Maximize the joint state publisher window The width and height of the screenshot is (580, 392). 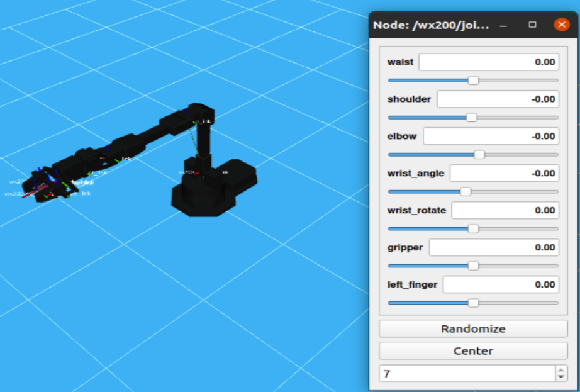click(x=533, y=25)
